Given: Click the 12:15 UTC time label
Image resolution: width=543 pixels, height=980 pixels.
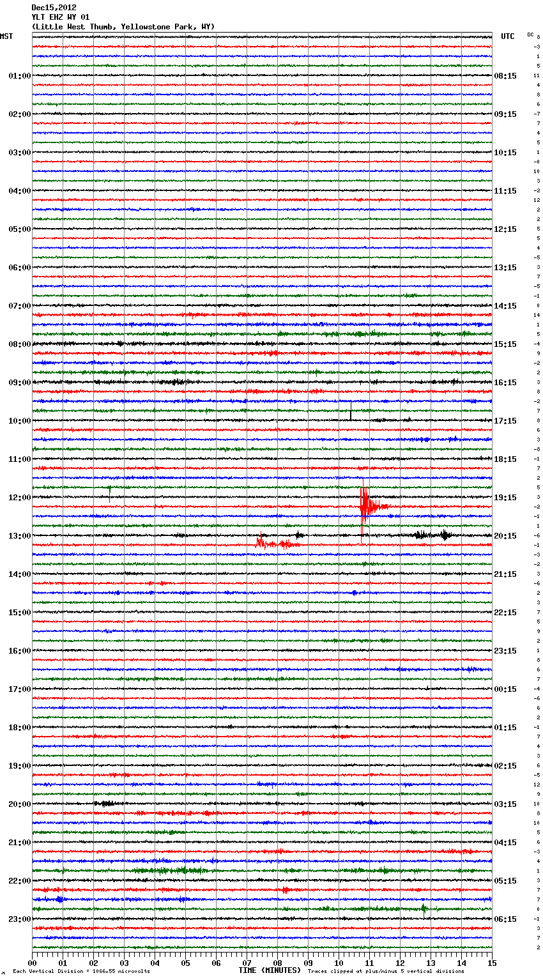Looking at the screenshot, I should [505, 229].
